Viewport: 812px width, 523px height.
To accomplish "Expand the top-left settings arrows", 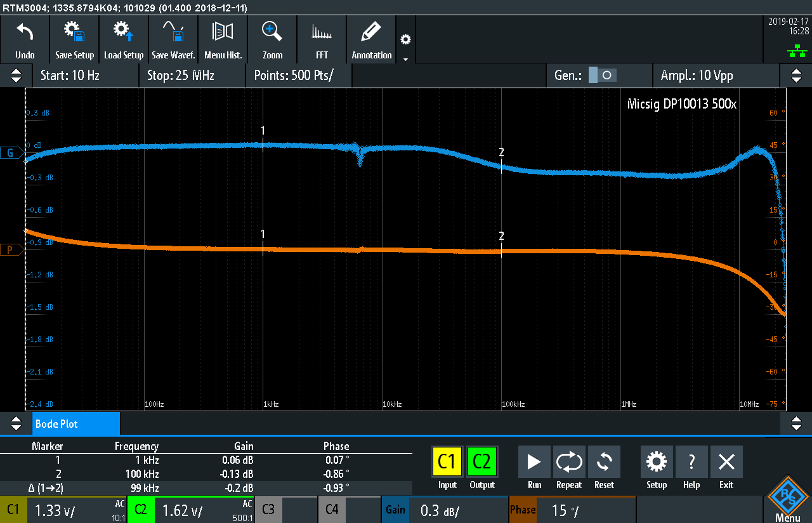I will pyautogui.click(x=16, y=76).
